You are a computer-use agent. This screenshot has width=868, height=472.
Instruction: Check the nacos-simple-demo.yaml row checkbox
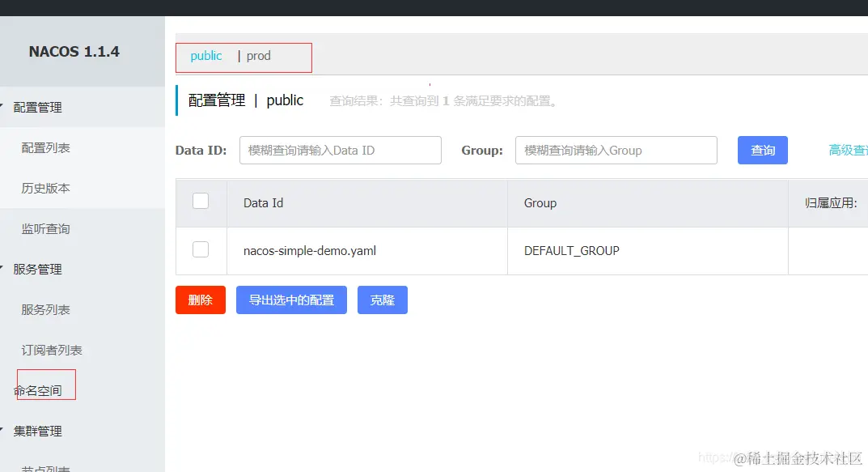pos(200,249)
